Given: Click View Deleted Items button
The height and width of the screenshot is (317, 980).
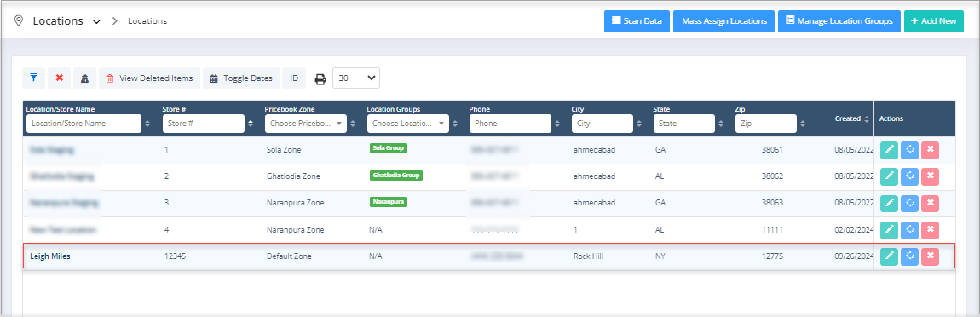Looking at the screenshot, I should [149, 78].
